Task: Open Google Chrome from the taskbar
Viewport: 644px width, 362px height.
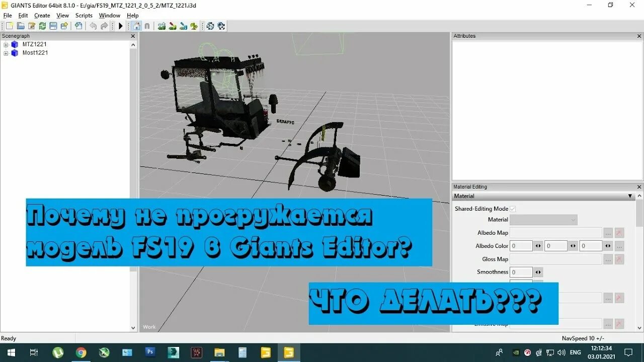Action: pyautogui.click(x=81, y=352)
